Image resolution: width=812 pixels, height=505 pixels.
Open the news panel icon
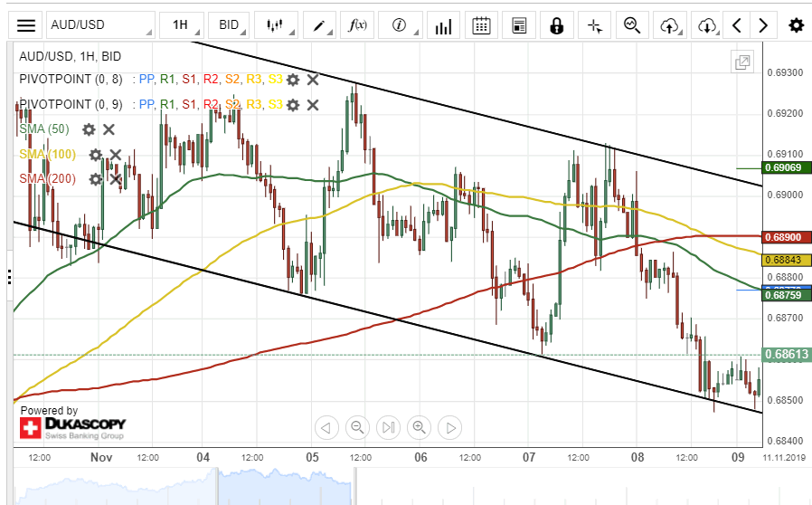(519, 24)
